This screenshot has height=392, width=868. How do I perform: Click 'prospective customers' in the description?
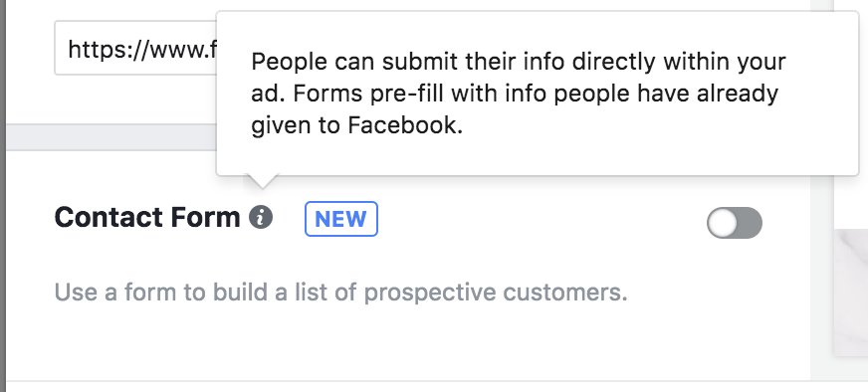coord(496,293)
